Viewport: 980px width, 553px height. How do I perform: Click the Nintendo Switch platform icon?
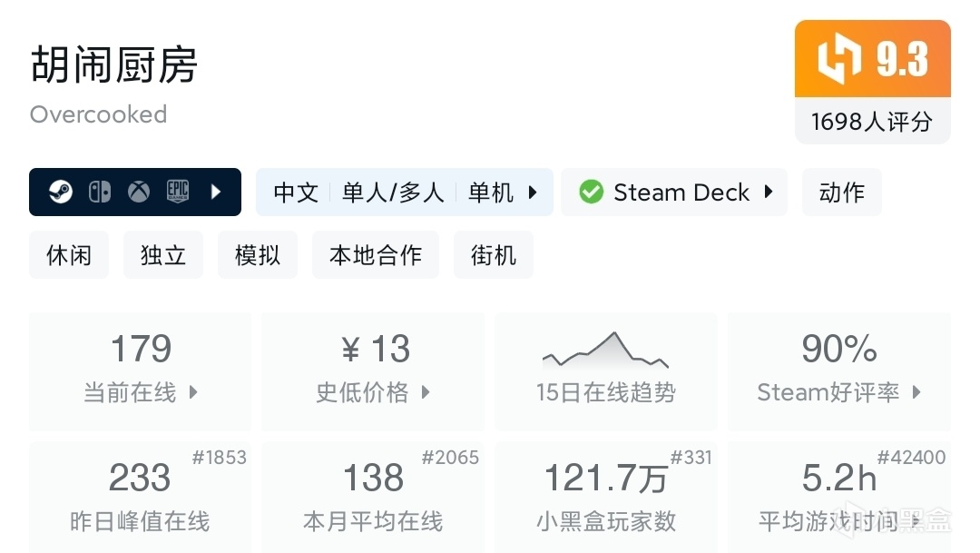pos(100,193)
